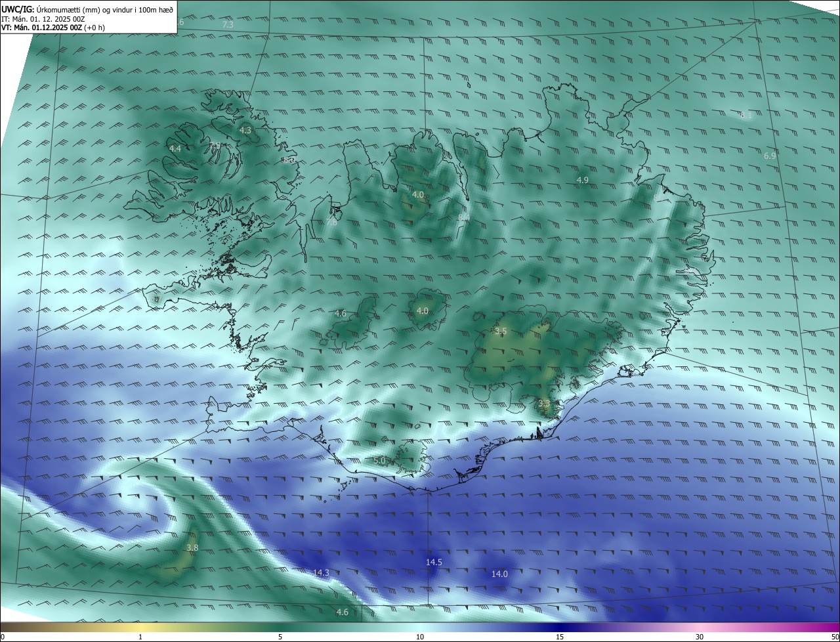840x642 pixels.
Task: Click the 5.0 value label on the map
Action: pos(379,461)
